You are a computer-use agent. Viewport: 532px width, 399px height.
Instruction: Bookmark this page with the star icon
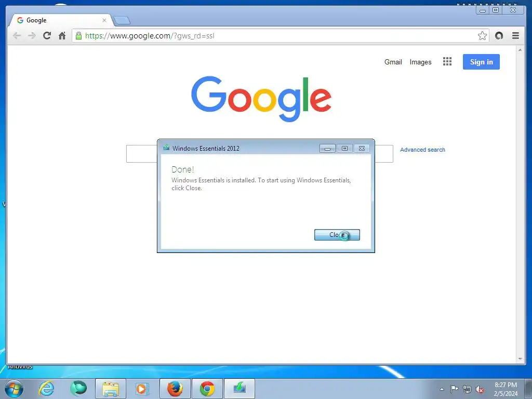482,36
